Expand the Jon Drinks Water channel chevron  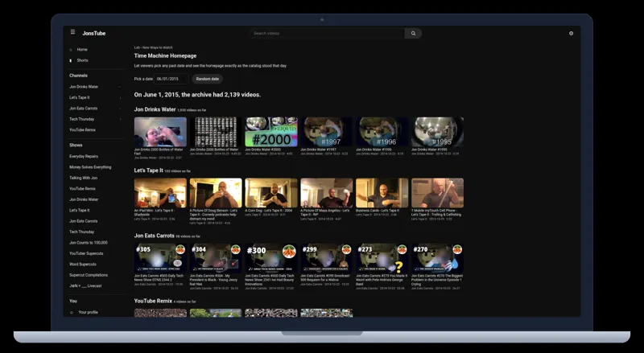pos(120,87)
